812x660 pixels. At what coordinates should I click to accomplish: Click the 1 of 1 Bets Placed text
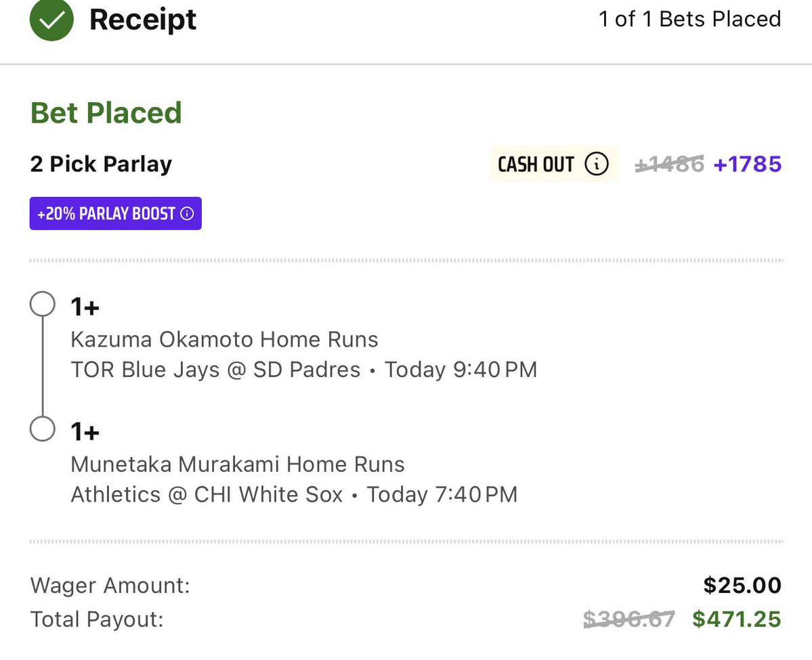coord(690,19)
